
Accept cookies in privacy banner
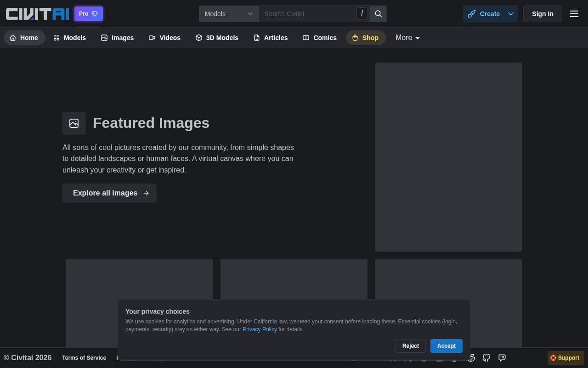click(447, 346)
